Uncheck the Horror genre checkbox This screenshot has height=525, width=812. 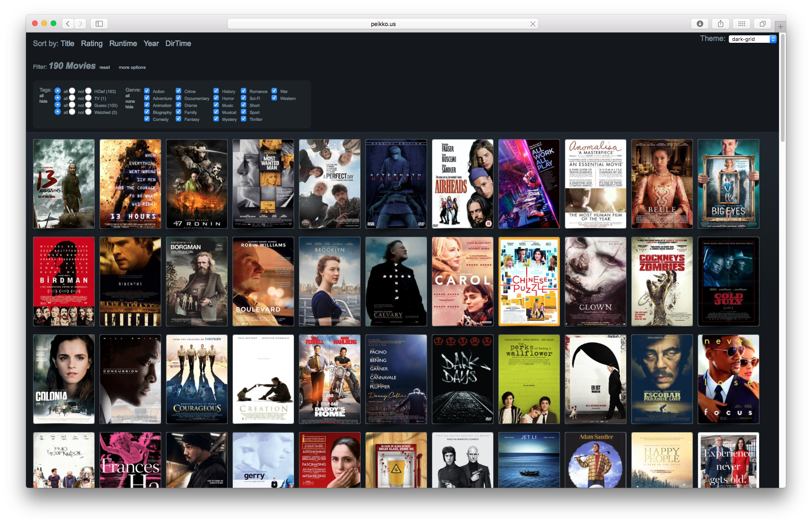pos(216,98)
